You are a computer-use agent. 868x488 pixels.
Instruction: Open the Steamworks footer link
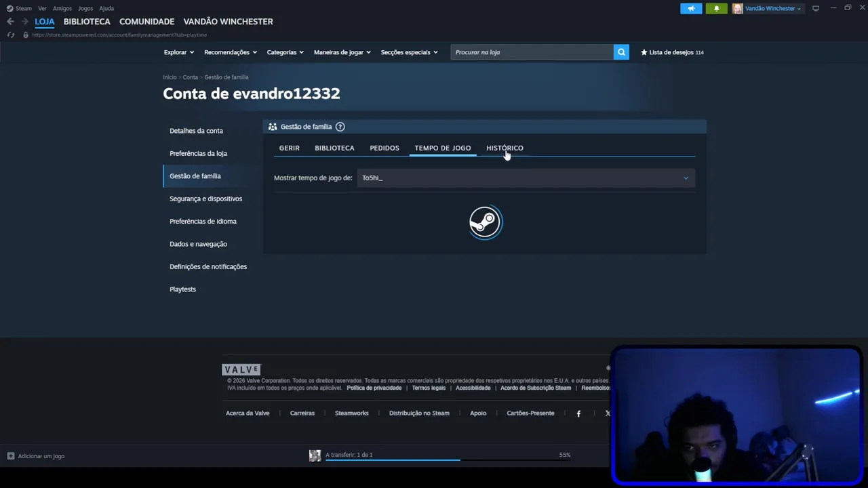coord(352,413)
